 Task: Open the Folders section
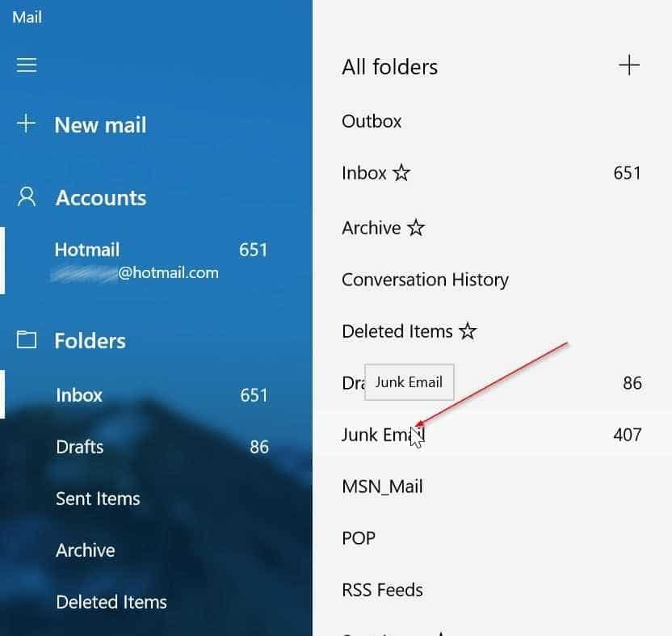tap(90, 341)
